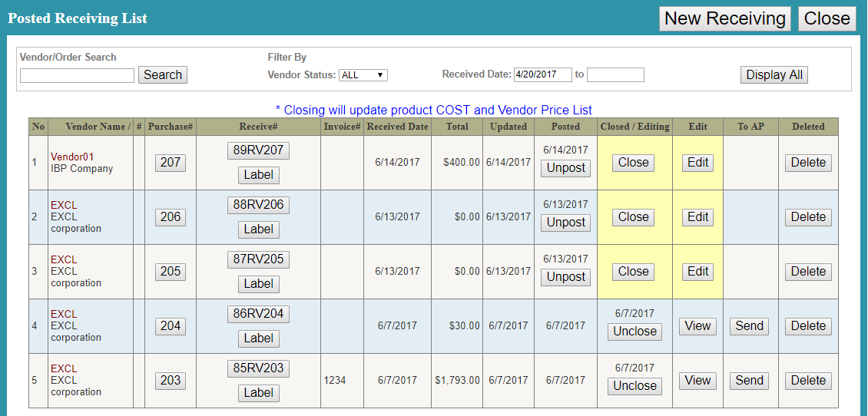This screenshot has height=416, width=868.
Task: Open purchase order 204
Action: pos(171,326)
